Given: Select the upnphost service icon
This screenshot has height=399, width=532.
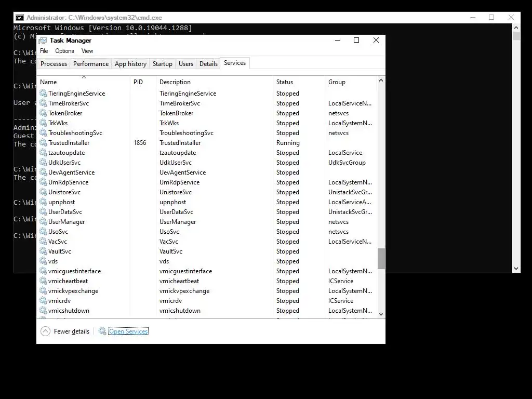Looking at the screenshot, I should [43, 201].
